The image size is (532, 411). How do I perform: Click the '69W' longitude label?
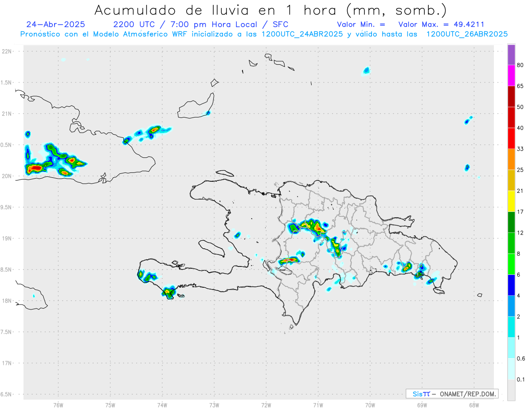pyautogui.click(x=422, y=405)
